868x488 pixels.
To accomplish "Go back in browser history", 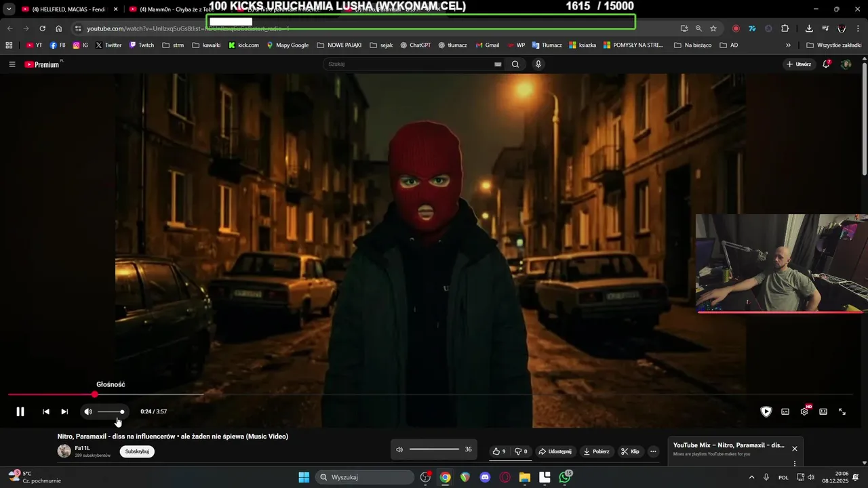I will [9, 28].
